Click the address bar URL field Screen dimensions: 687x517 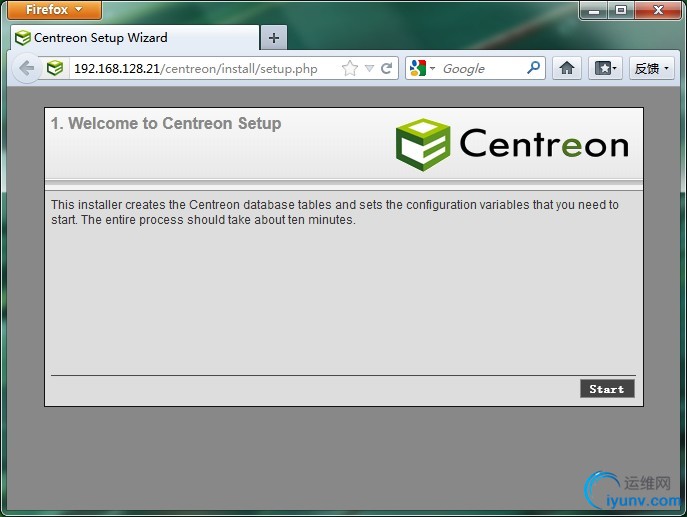[195, 69]
